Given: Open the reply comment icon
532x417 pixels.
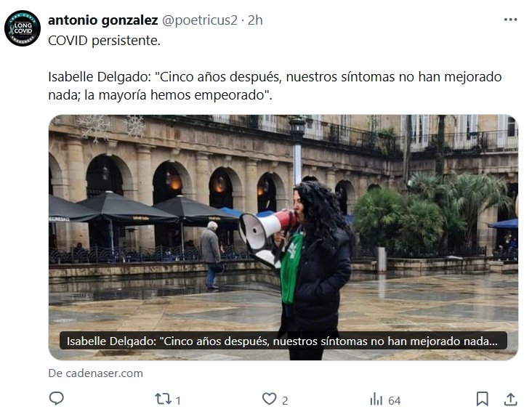Looking at the screenshot, I should pyautogui.click(x=56, y=399).
